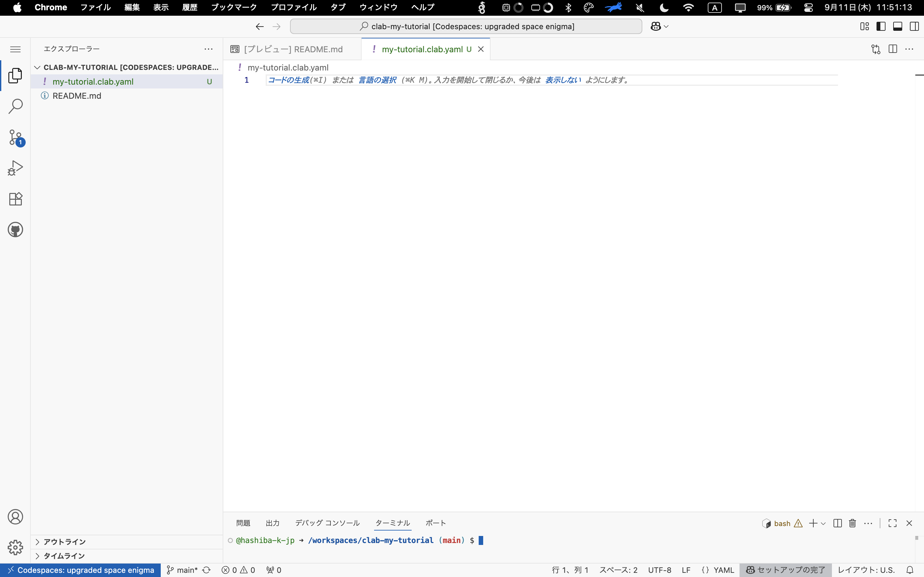Expand the アウトライン section
Screen dimensions: 924x577
(x=64, y=542)
